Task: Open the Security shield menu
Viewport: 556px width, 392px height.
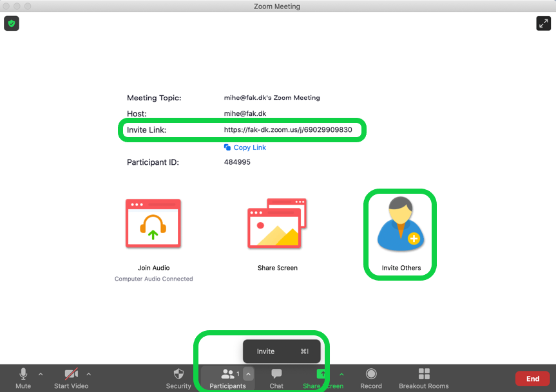Action: click(x=178, y=378)
